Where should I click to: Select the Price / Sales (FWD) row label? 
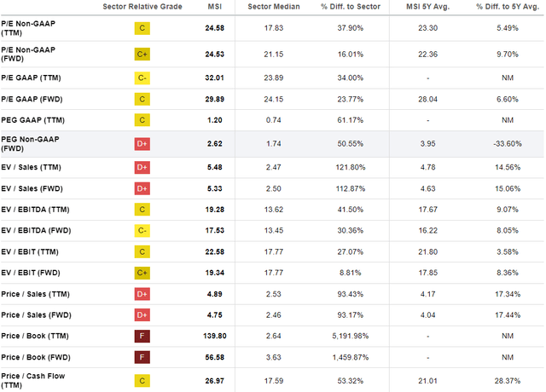[x=36, y=314]
